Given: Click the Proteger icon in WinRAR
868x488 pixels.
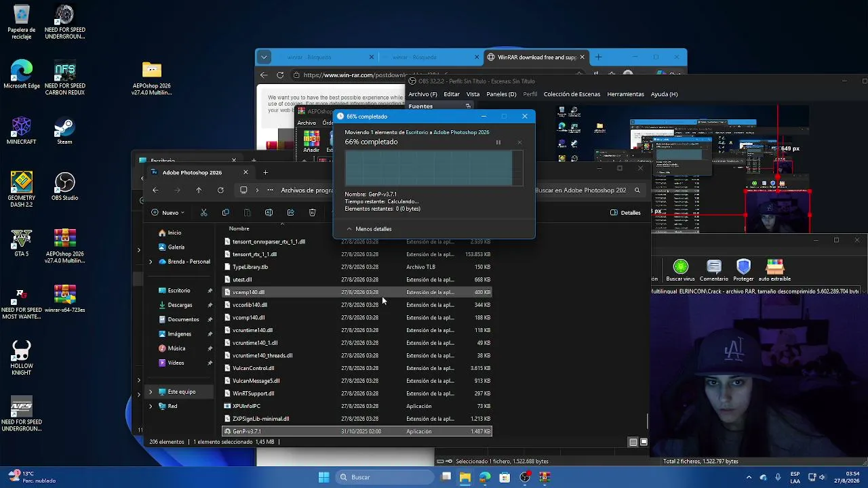Looking at the screenshot, I should [x=743, y=270].
